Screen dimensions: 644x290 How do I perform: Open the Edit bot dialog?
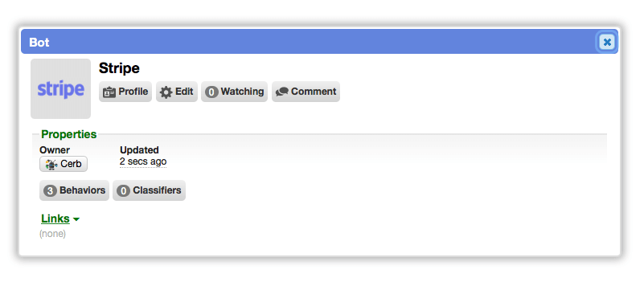point(177,92)
